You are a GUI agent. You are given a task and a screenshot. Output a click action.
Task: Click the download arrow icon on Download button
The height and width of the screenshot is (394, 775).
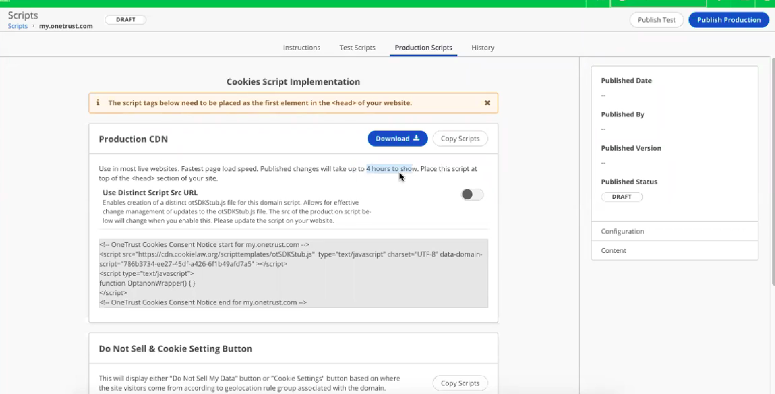point(416,138)
